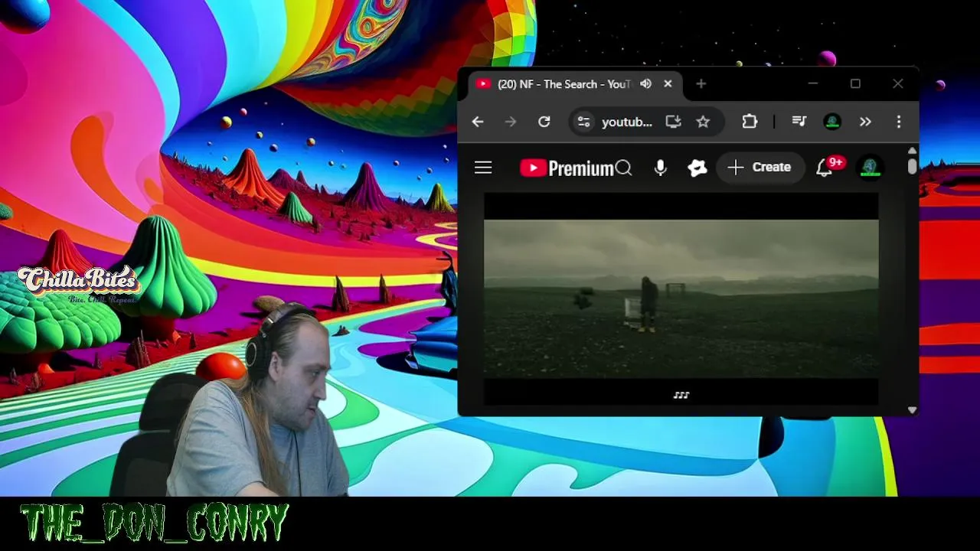
Task: Open the browser extensions puzzle icon
Action: click(750, 122)
